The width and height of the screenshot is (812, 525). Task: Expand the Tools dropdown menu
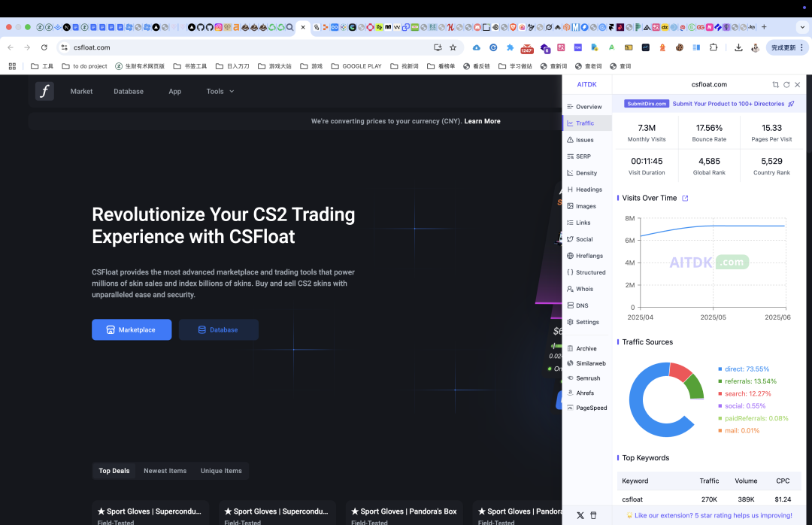point(220,91)
